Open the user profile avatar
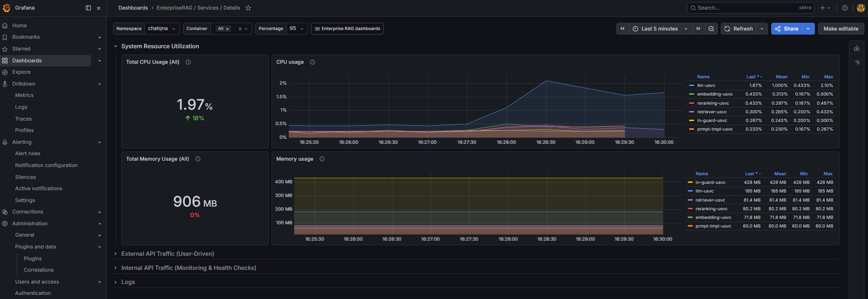Image resolution: width=868 pixels, height=299 pixels. click(x=860, y=8)
